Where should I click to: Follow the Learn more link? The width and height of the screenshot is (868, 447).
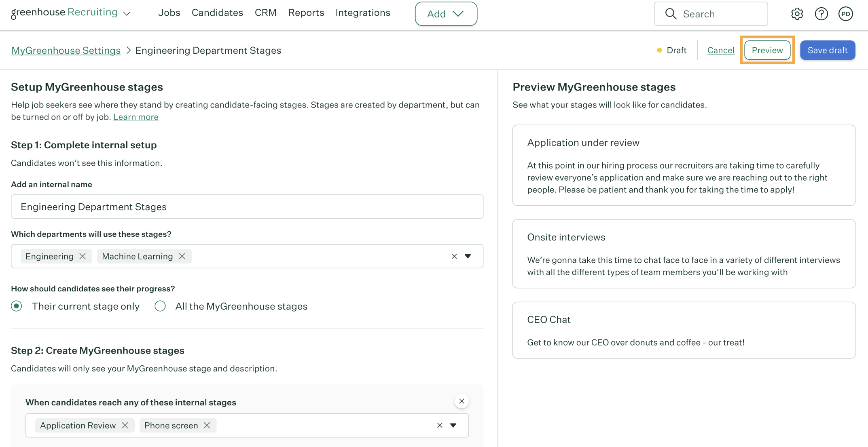[136, 117]
